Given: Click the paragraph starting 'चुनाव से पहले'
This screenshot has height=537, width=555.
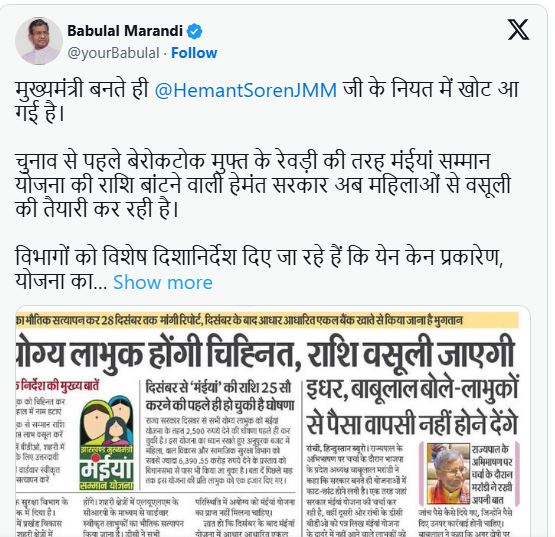Looking at the screenshot, I should point(263,185).
